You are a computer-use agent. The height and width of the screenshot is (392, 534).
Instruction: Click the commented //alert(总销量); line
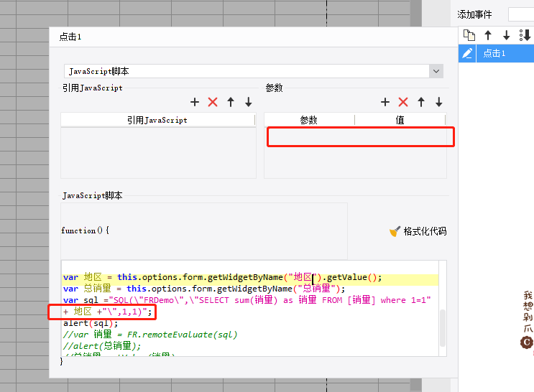(x=102, y=346)
